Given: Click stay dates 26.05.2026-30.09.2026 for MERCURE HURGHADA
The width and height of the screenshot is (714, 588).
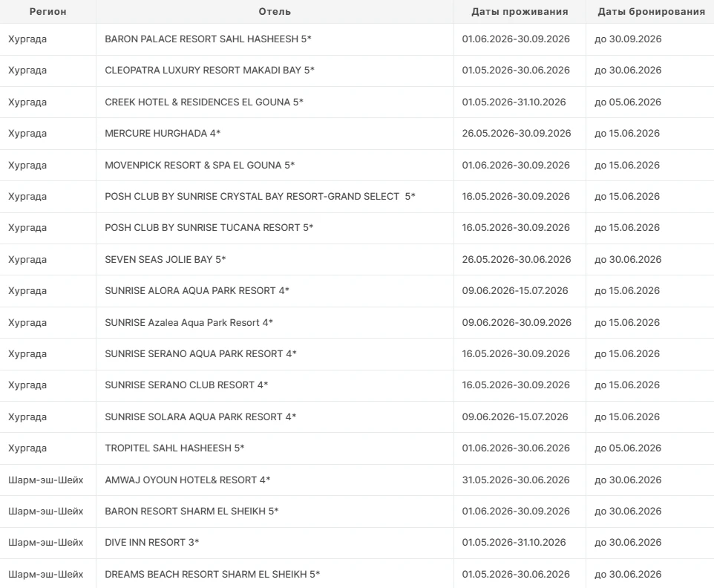Looking at the screenshot, I should 517,134.
